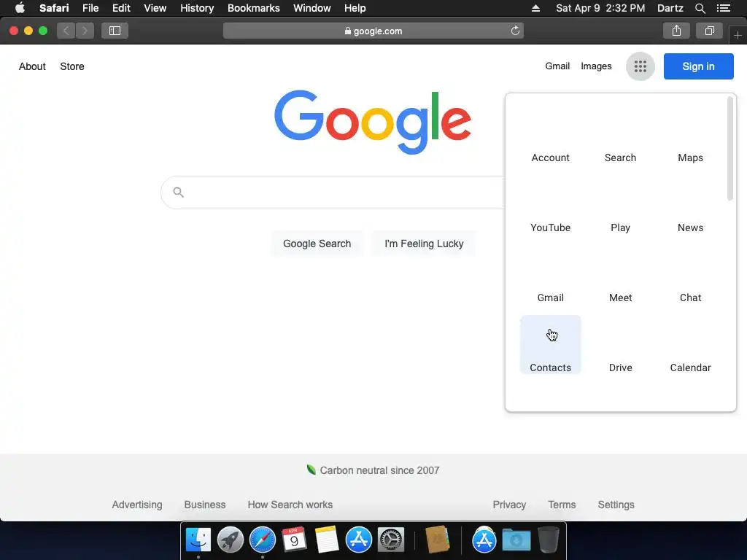Click the google.com address bar
The width and height of the screenshot is (747, 560).
tap(373, 31)
